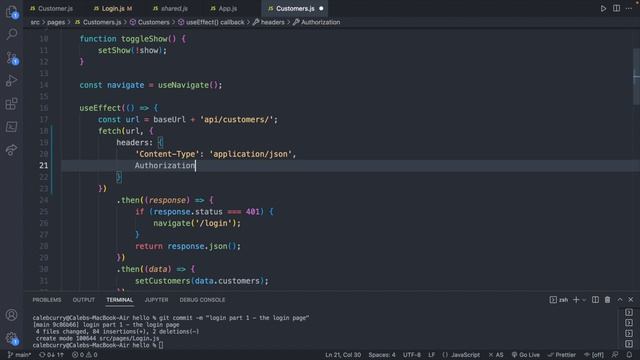Open the Search view in activity bar
The width and height of the screenshot is (640, 360).
(12, 33)
